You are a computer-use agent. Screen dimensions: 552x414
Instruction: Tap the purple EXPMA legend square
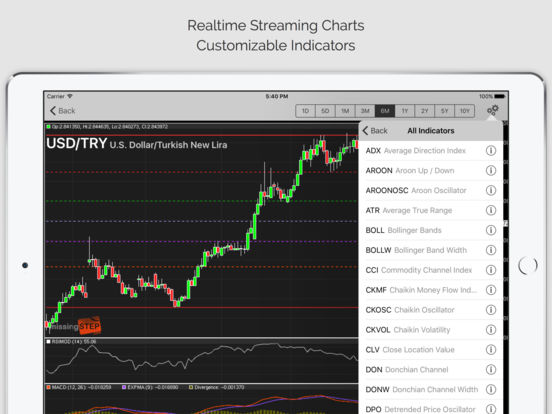click(124, 387)
